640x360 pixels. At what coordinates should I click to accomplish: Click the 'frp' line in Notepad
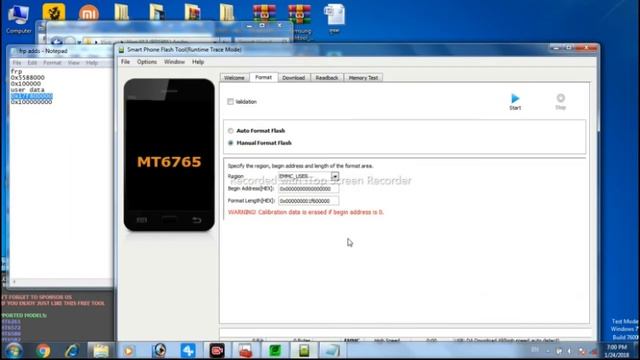[16, 71]
